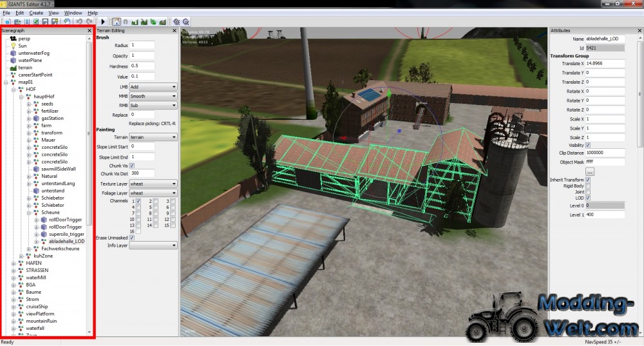Screen dimensions: 644x346
Task: Select the house-shaped icon in toolbar
Action: 116,22
